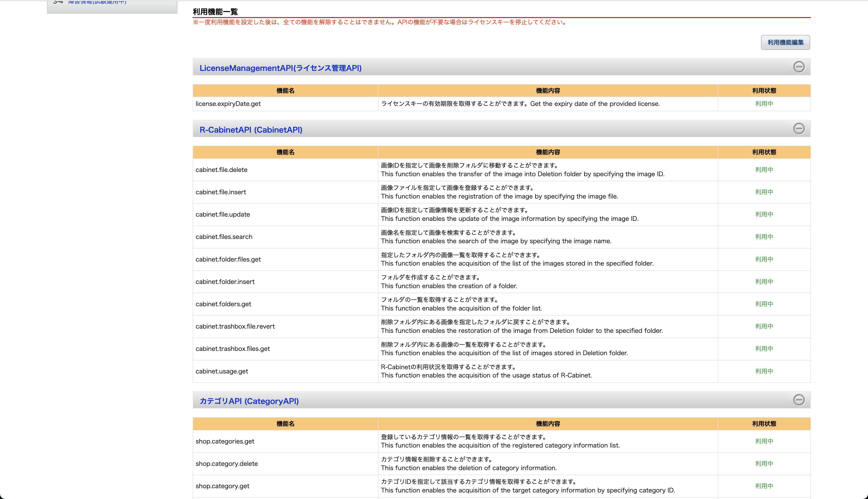868x499 pixels.
Task: Select the cabinet.file.delete row name
Action: [x=222, y=170]
